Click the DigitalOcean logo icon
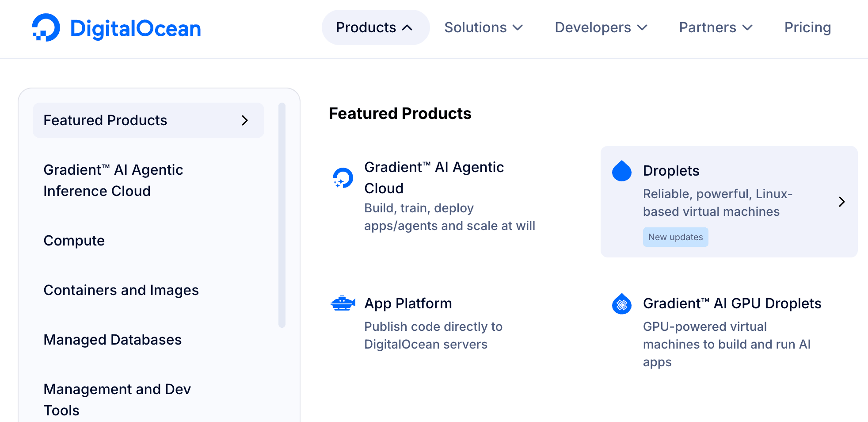The width and height of the screenshot is (868, 422). (x=46, y=27)
